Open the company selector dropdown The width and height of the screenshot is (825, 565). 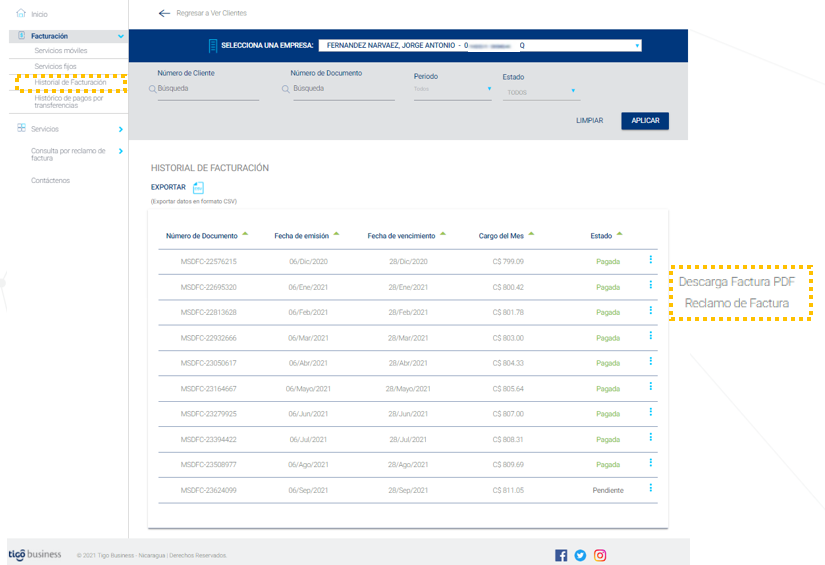[480, 45]
